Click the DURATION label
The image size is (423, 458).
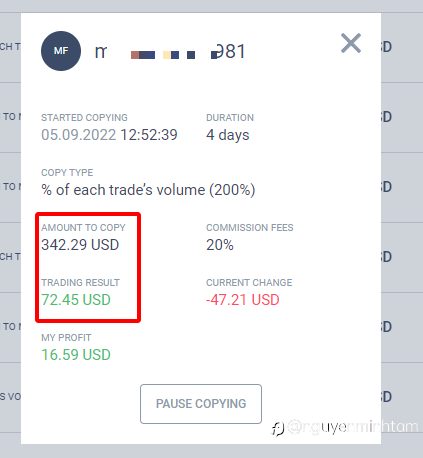(230, 118)
